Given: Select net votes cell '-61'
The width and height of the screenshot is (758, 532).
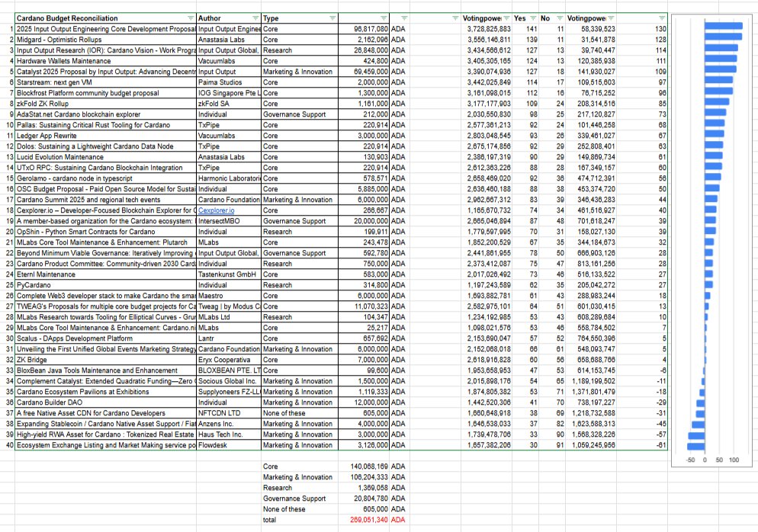Looking at the screenshot, I should tap(642, 445).
